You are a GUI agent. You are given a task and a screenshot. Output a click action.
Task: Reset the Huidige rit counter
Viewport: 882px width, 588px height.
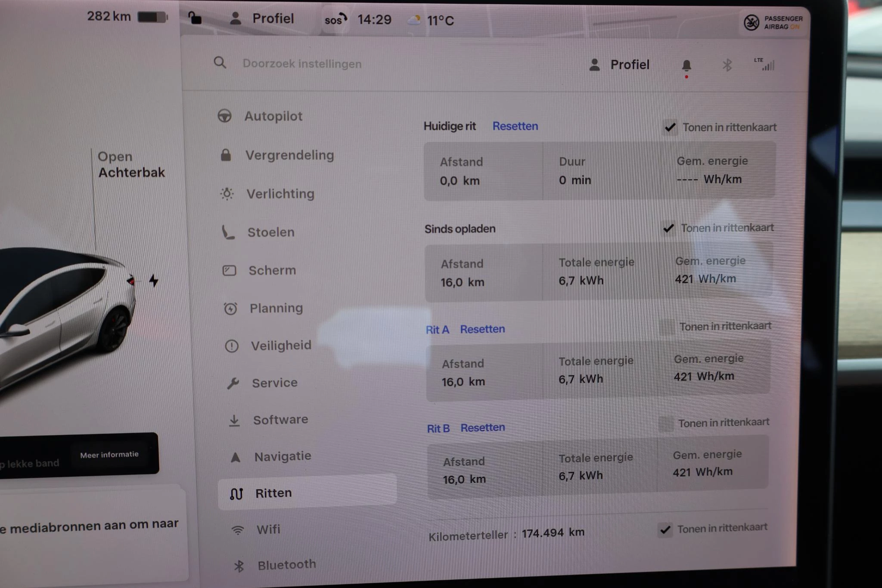pyautogui.click(x=515, y=126)
